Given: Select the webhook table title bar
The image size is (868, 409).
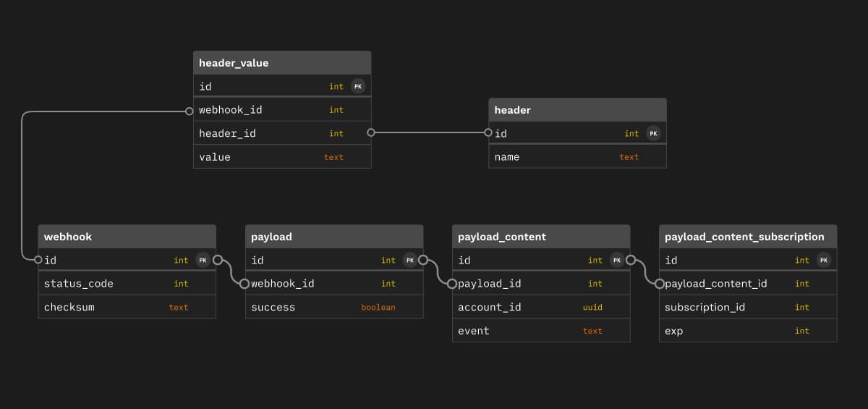Looking at the screenshot, I should coord(127,237).
